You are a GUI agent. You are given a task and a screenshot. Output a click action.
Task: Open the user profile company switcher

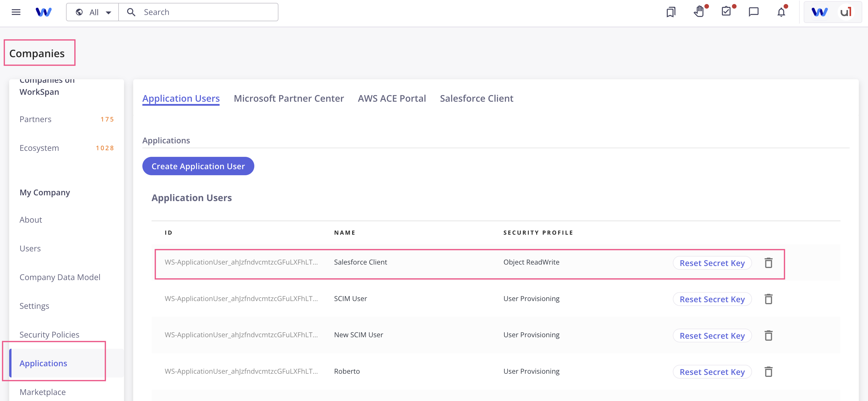click(832, 12)
